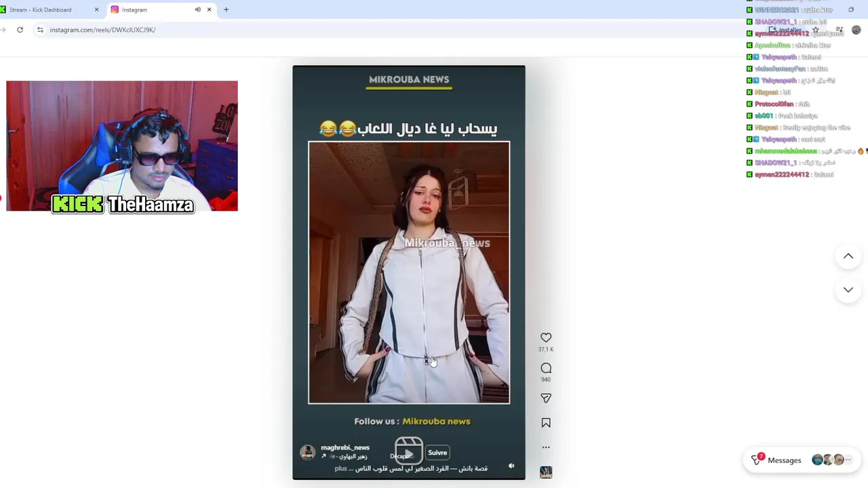Expand the caption with the plus link

pos(340,468)
